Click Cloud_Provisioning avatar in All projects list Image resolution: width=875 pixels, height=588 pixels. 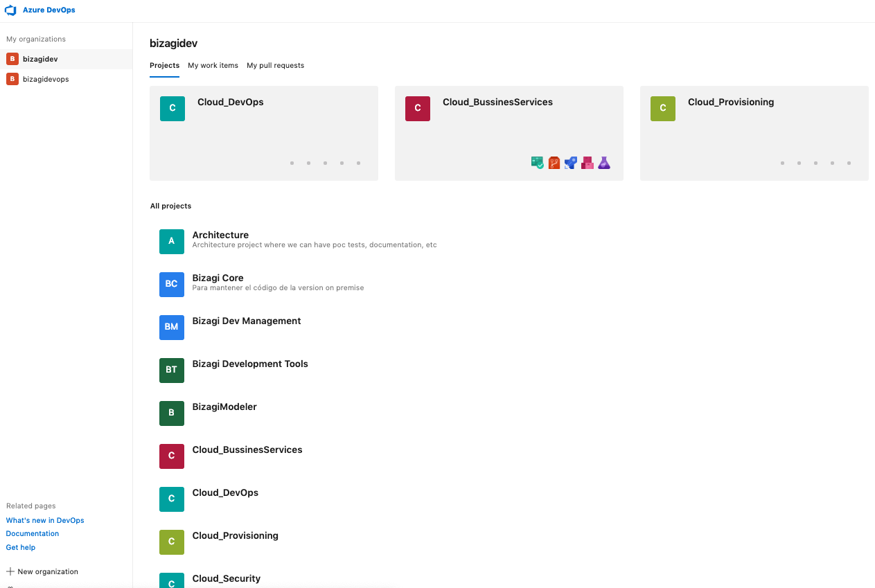172,542
